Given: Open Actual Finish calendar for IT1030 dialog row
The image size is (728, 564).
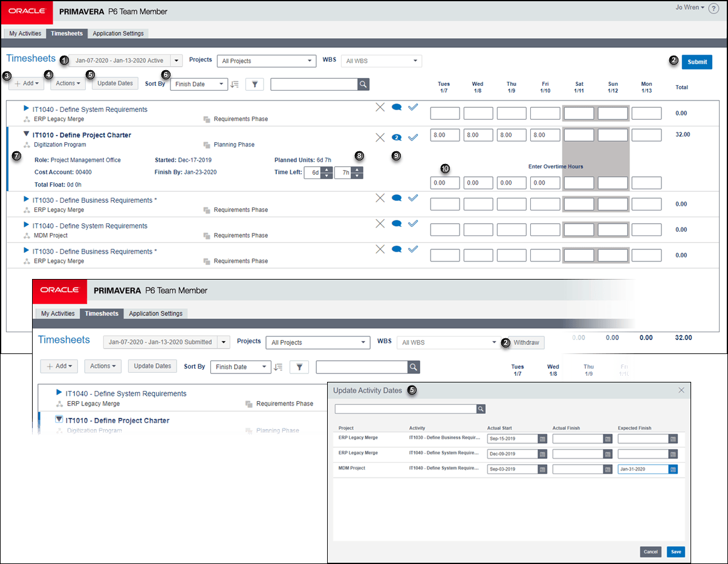Looking at the screenshot, I should point(608,439).
